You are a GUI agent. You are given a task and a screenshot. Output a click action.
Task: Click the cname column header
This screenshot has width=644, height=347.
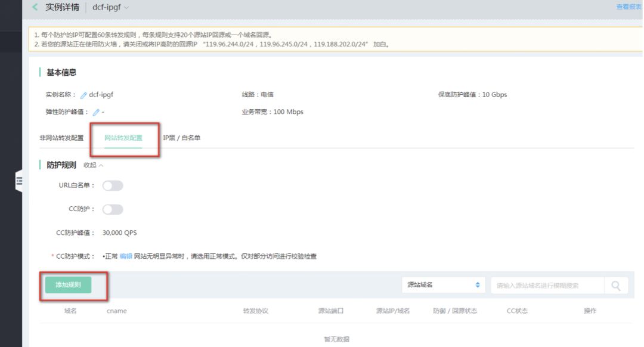coord(117,311)
